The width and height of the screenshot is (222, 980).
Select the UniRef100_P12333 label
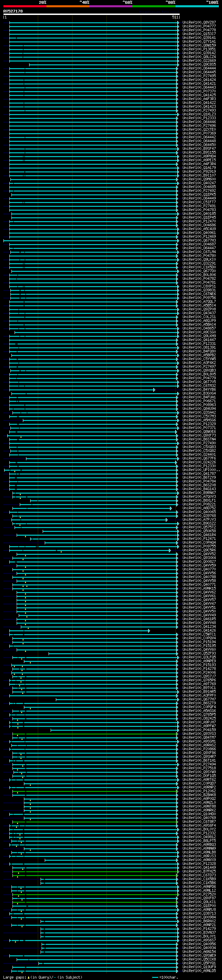pyautogui.click(x=199, y=118)
